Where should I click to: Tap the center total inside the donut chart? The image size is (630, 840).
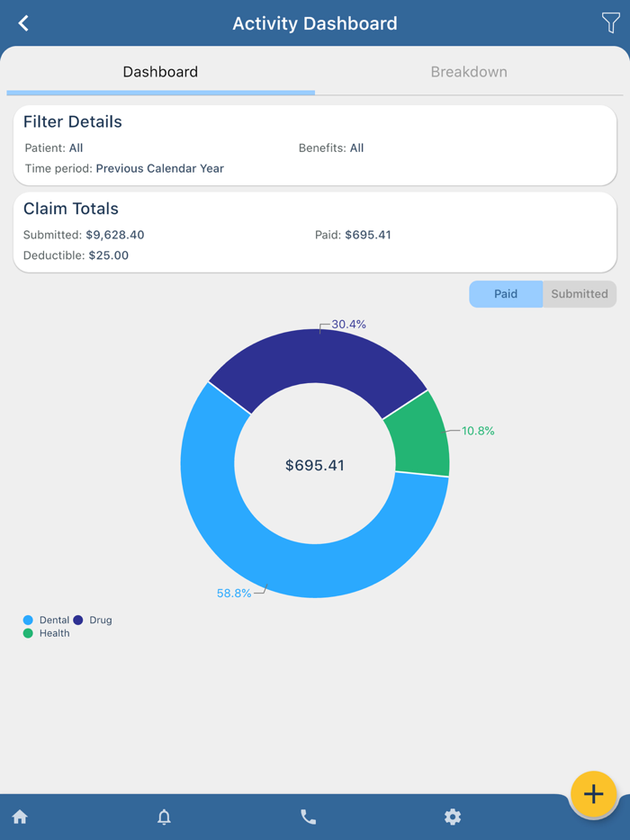coord(314,465)
